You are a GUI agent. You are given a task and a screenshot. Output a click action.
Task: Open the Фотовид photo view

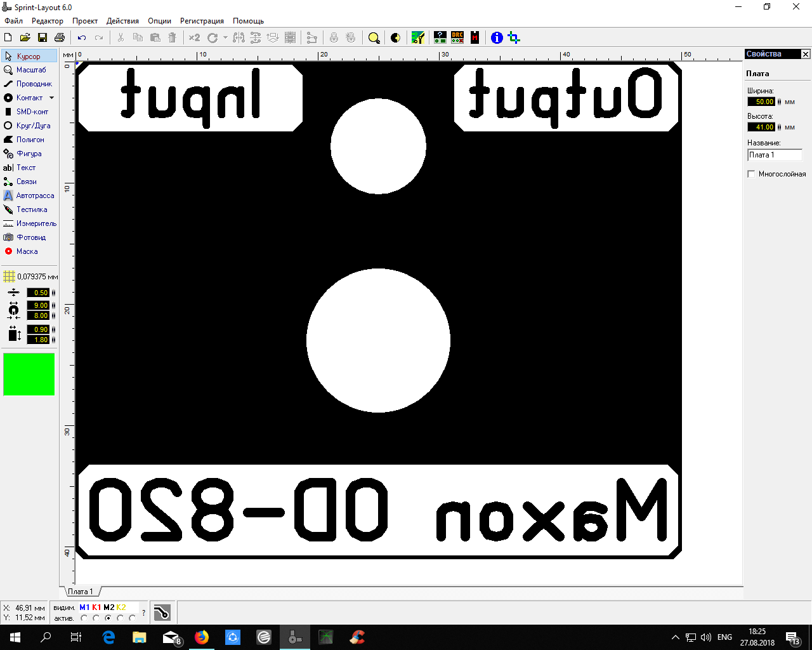click(x=29, y=237)
